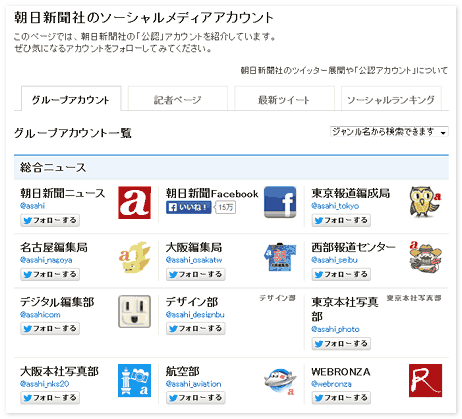Viewport: 462px width, 419px height.
Task: Click the red Asahi Shimbun News logo icon
Action: (134, 202)
